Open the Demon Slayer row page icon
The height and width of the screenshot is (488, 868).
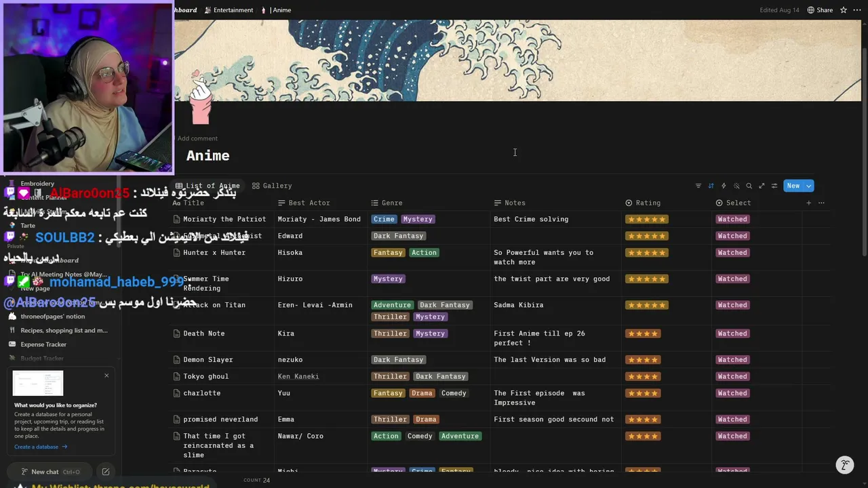point(176,360)
